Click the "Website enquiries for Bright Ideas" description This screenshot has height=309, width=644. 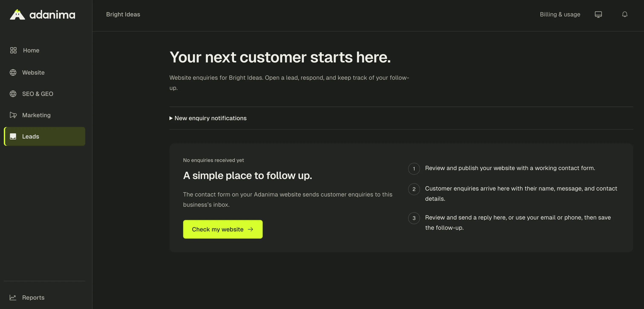[289, 83]
